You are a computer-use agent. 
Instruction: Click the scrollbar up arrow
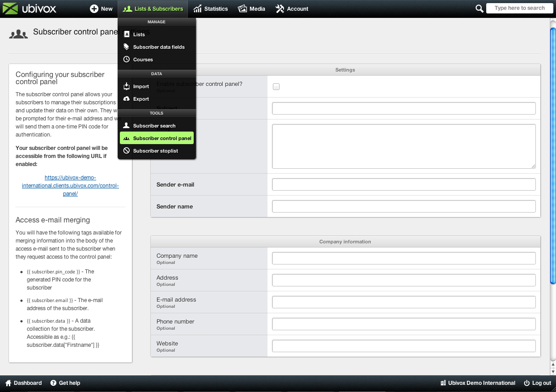pyautogui.click(x=553, y=364)
